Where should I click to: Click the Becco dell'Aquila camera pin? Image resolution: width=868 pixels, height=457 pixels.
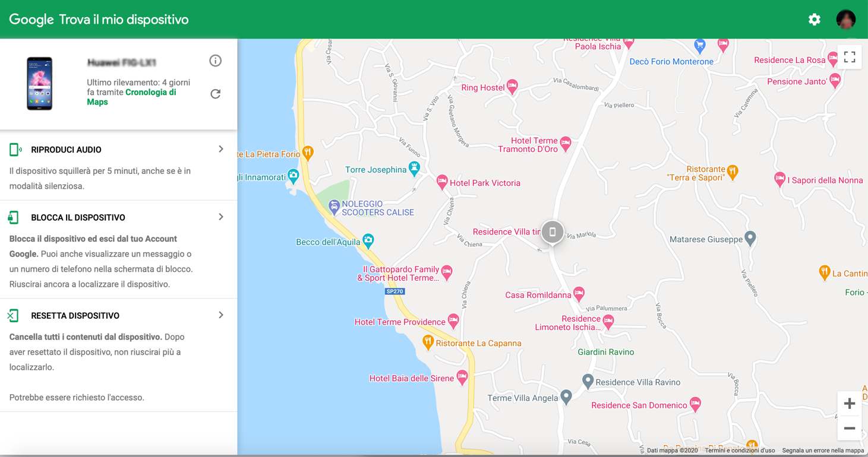click(x=368, y=241)
